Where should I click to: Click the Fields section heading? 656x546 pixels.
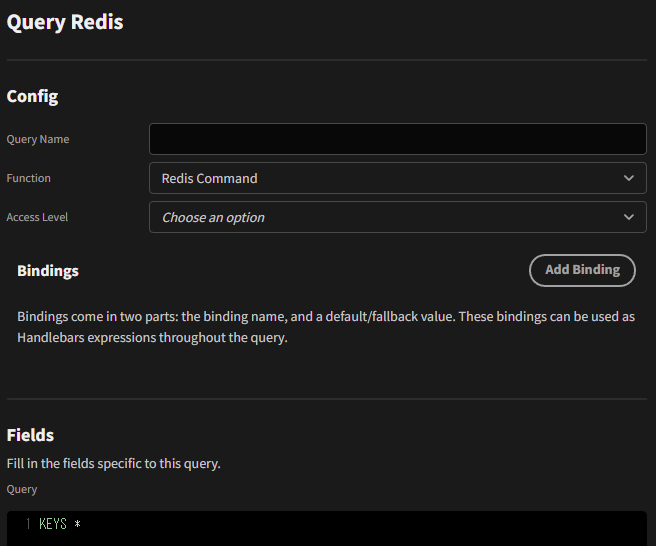[30, 435]
